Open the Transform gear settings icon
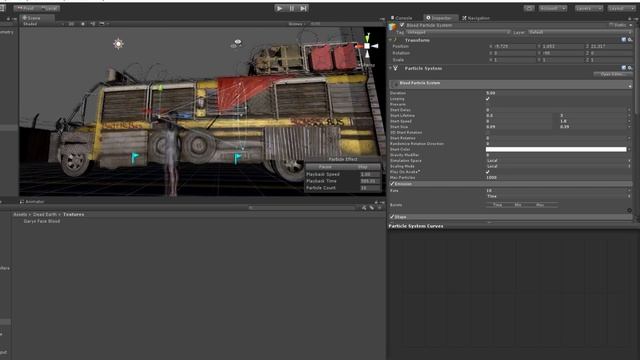640x360 pixels. click(x=630, y=40)
